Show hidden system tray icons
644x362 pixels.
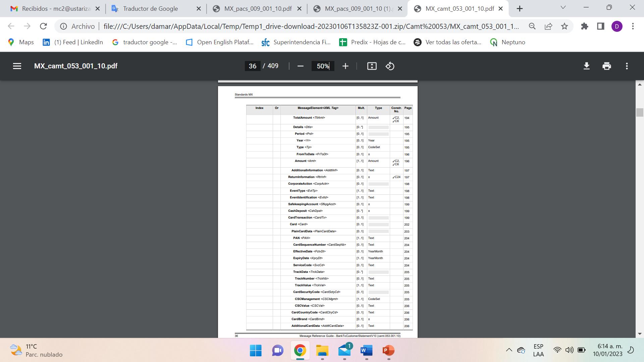point(509,350)
